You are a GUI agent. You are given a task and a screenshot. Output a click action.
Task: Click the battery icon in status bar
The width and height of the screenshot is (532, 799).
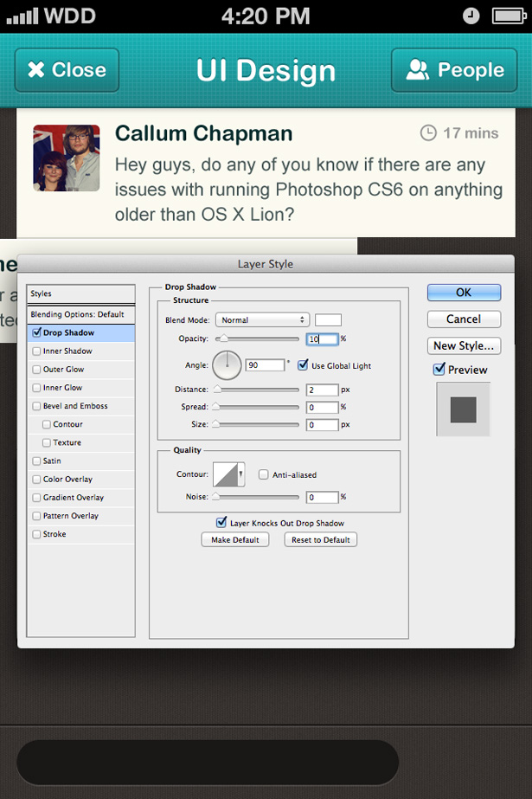click(x=509, y=16)
